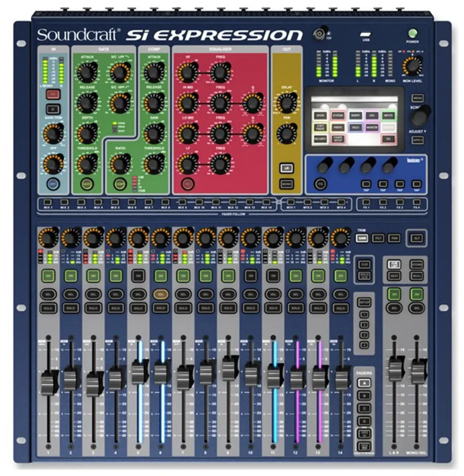Click the DELAY knob in OUT section
This screenshot has height=476, width=464.
(x=286, y=103)
